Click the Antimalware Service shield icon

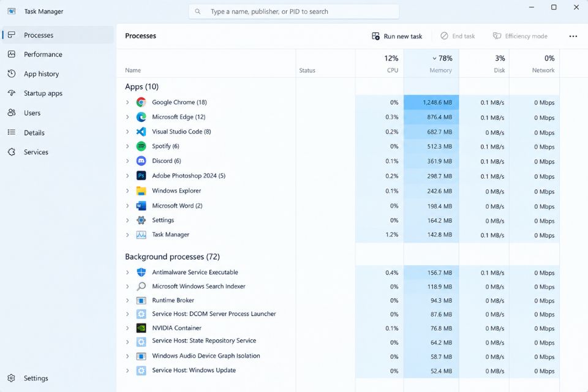pyautogui.click(x=141, y=273)
